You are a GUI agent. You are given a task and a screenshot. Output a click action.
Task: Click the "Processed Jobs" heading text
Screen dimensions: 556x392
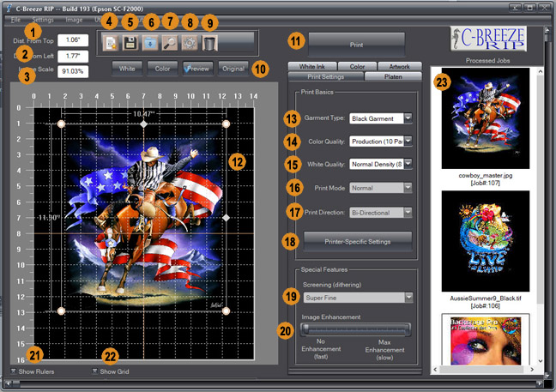(x=487, y=61)
